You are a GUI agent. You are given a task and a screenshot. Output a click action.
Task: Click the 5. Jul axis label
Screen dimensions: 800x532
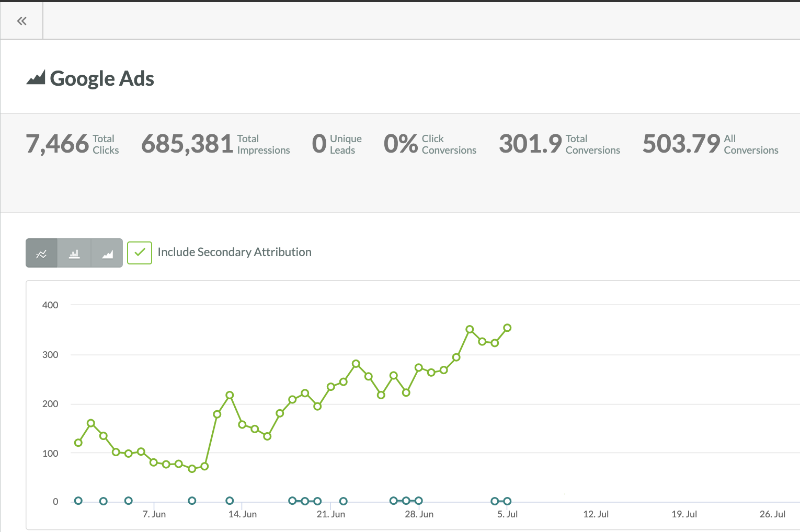tap(508, 514)
